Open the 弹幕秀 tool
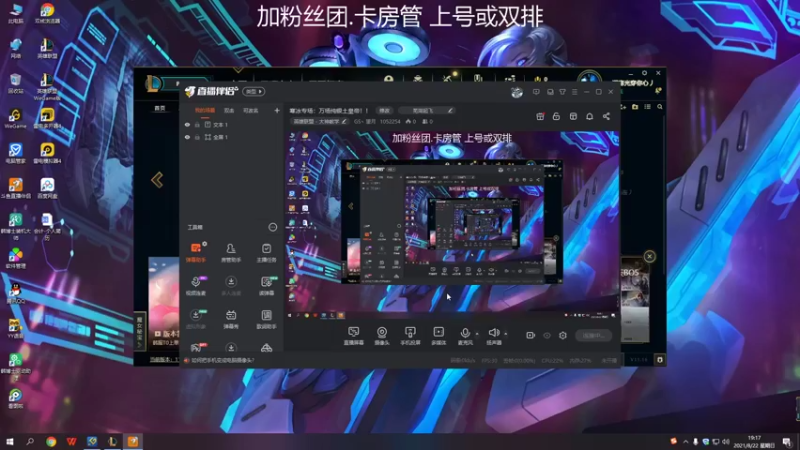800x450 pixels. [x=231, y=319]
